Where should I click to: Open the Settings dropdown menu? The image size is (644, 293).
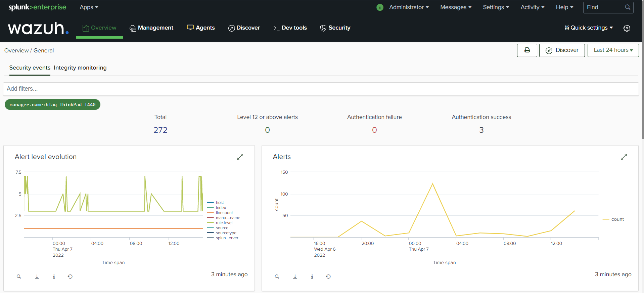(496, 7)
